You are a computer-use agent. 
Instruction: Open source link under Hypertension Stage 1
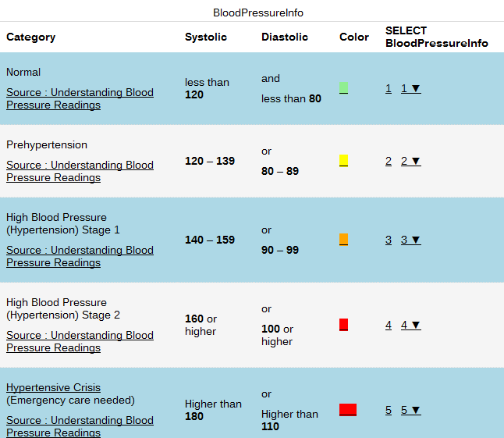(x=80, y=256)
